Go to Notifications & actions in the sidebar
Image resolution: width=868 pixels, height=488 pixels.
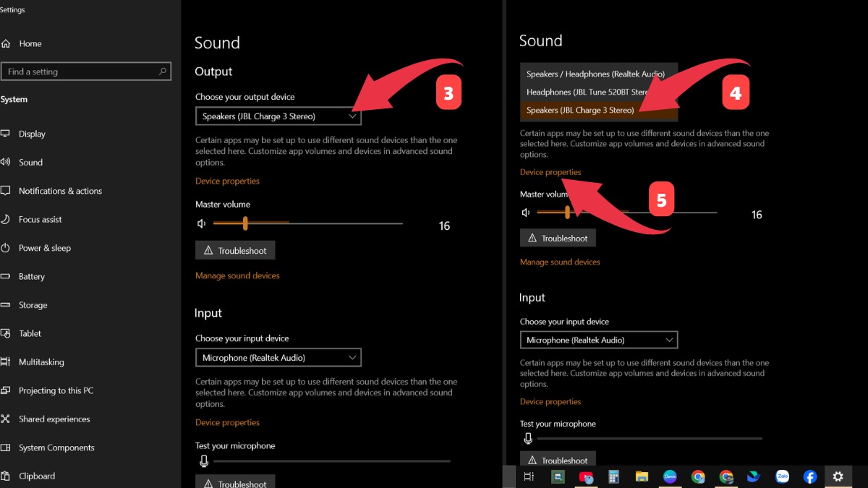point(60,191)
